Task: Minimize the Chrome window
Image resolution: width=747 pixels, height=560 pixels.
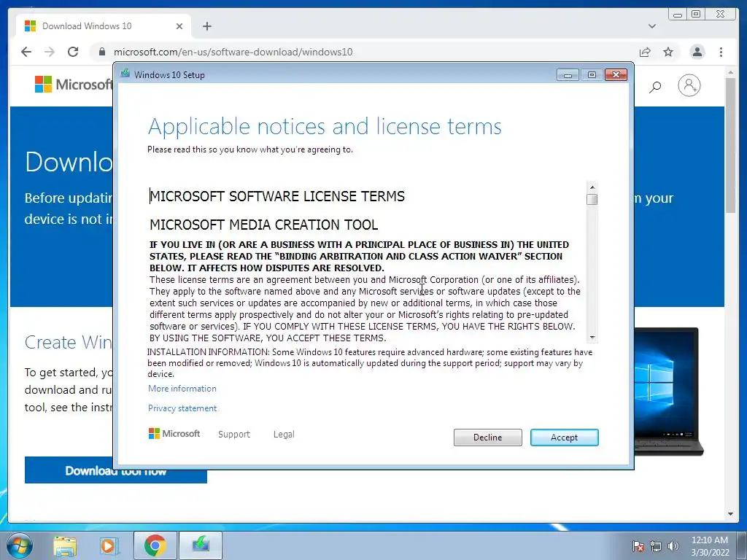Action: [678, 15]
